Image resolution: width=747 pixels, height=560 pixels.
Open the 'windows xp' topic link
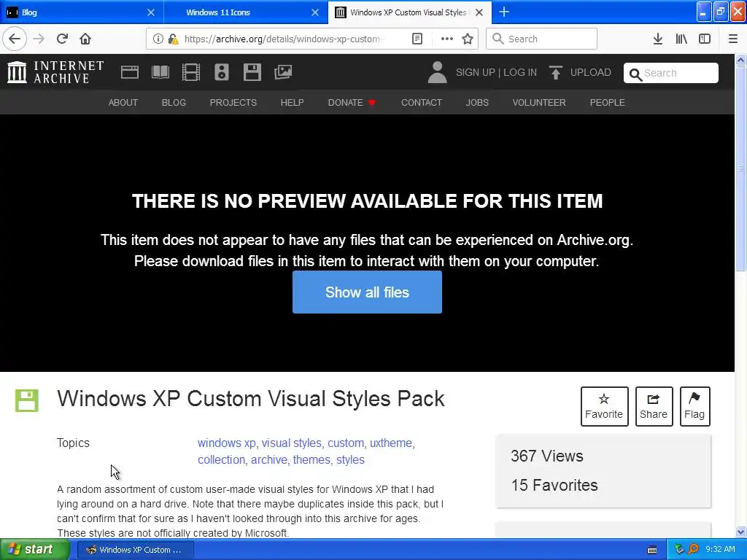pos(227,443)
